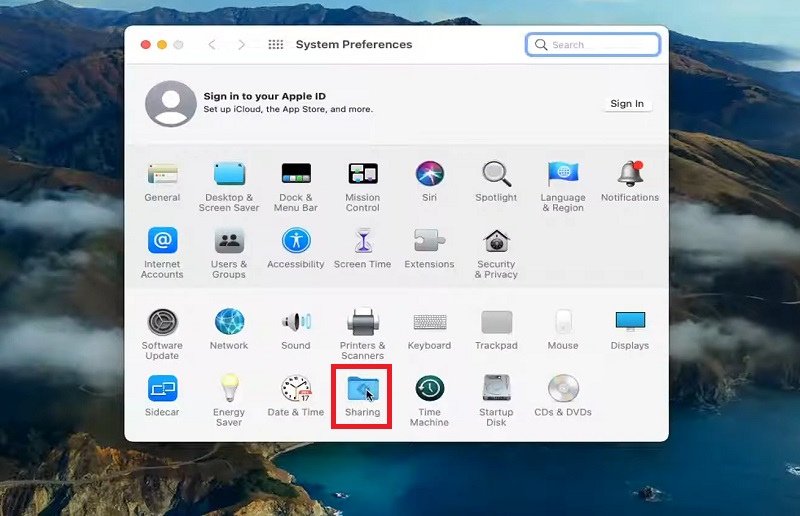The width and height of the screenshot is (800, 516).
Task: Click the Sign In button
Action: coord(627,104)
